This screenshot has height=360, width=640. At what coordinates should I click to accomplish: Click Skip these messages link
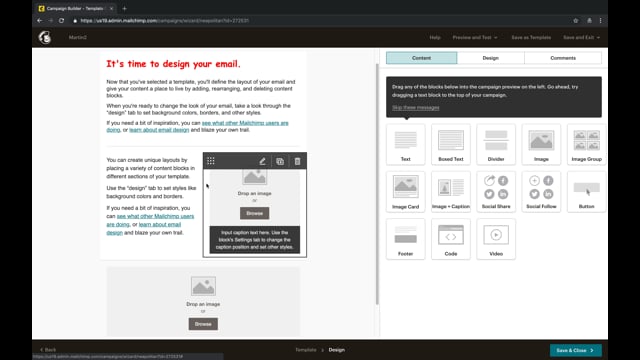click(416, 107)
